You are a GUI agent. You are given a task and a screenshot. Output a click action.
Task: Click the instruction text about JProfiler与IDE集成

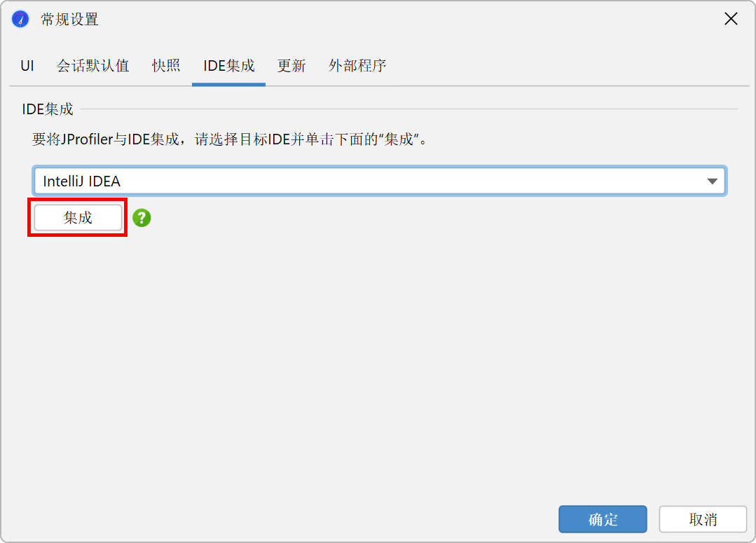pyautogui.click(x=230, y=139)
